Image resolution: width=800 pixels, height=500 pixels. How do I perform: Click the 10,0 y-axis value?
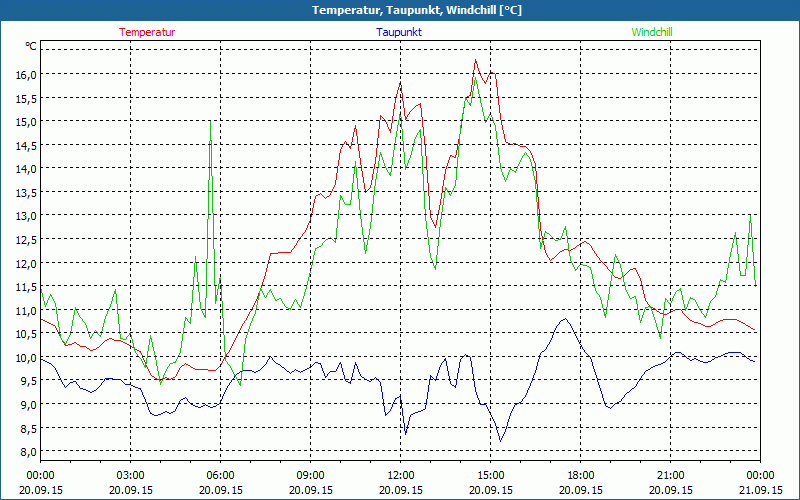pyautogui.click(x=27, y=358)
